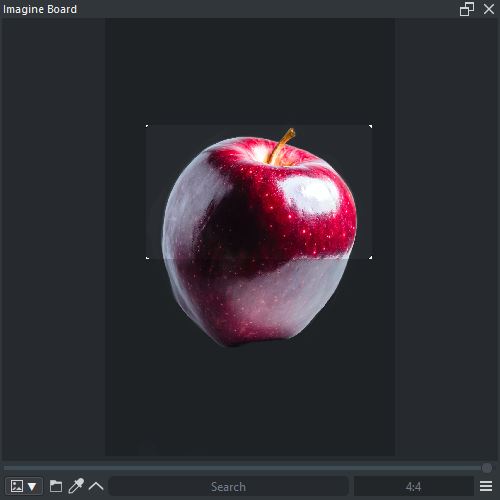Open the folder browse icon
The height and width of the screenshot is (500, 500).
56,486
